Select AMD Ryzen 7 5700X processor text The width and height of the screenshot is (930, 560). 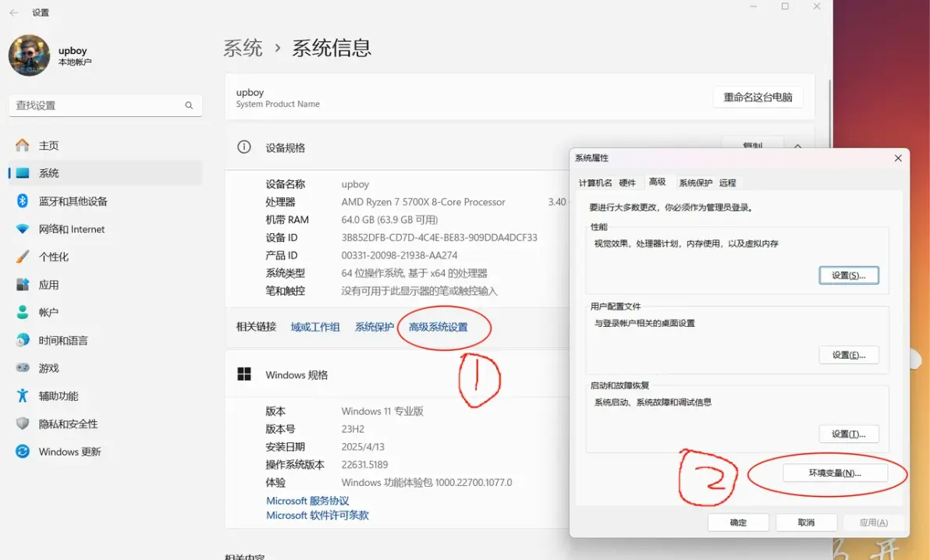[x=424, y=202]
